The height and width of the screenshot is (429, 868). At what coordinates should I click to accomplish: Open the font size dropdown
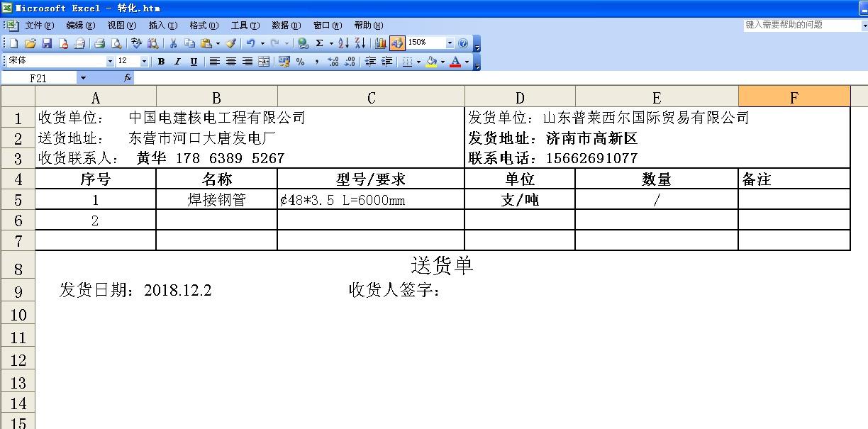[x=144, y=62]
